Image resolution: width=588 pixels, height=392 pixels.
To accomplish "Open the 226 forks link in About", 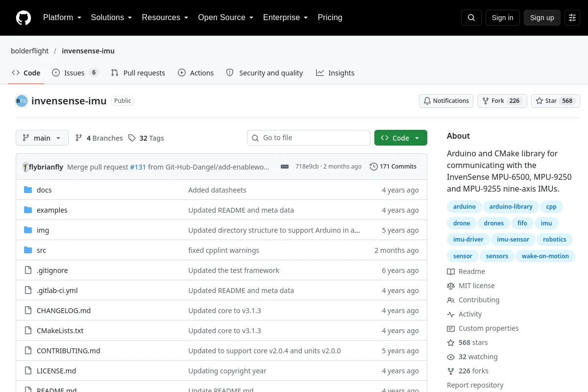I will (473, 371).
